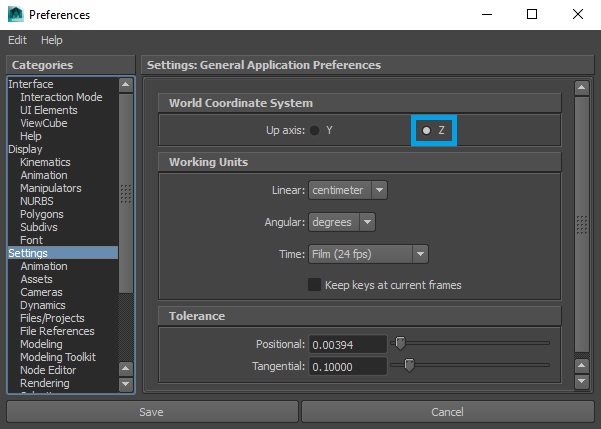The height and width of the screenshot is (429, 601).
Task: Click Categories list top scroll-up arrow
Action: tap(126, 85)
